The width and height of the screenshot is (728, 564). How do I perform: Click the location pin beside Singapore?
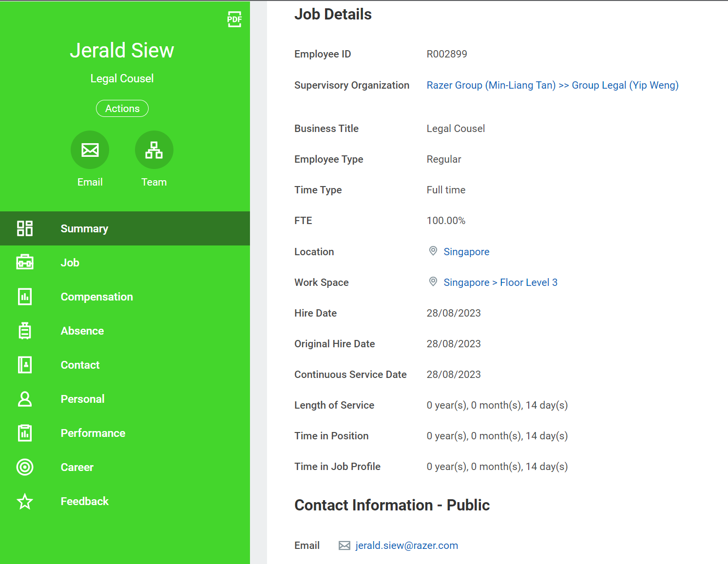point(433,251)
